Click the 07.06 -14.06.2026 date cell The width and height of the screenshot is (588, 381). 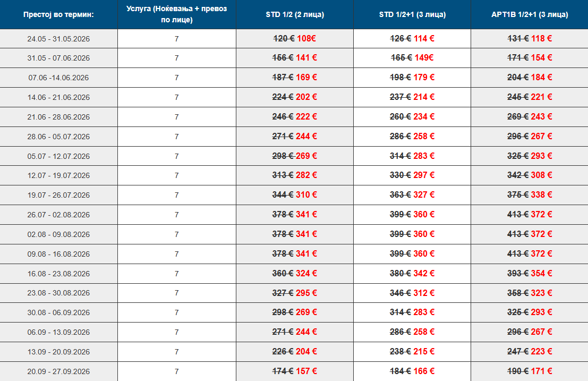[x=58, y=78]
